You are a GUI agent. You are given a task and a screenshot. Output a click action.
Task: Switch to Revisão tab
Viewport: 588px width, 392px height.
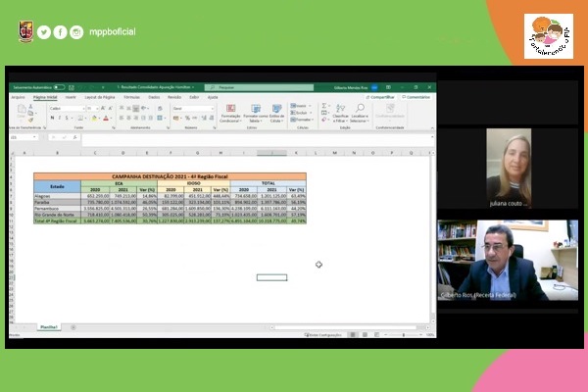pyautogui.click(x=174, y=97)
